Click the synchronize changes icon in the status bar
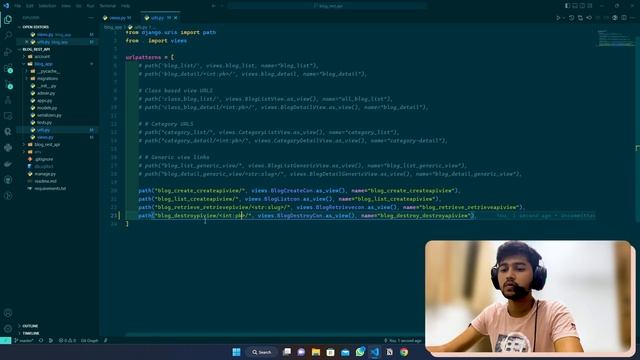The image size is (640, 360). click(41, 340)
